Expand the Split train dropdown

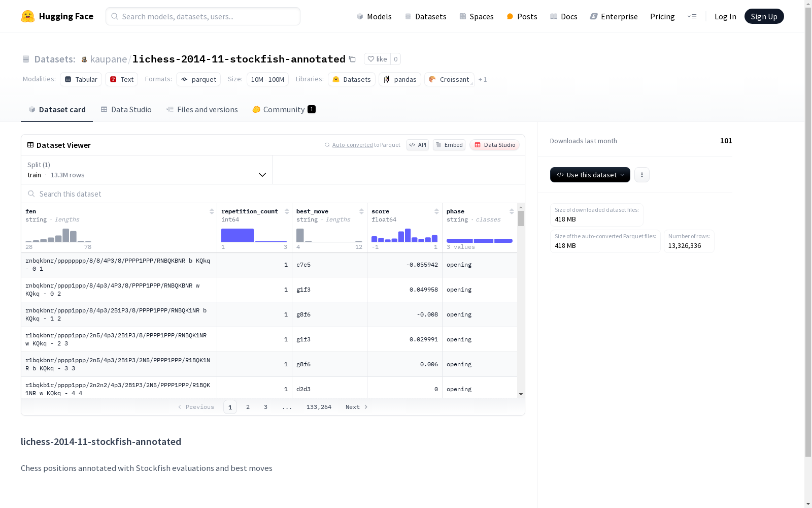[x=147, y=170]
